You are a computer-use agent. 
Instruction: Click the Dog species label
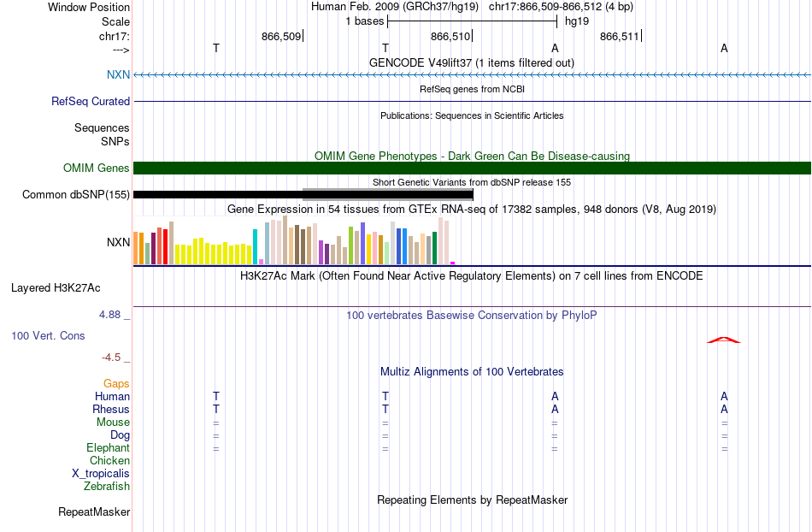tap(120, 435)
